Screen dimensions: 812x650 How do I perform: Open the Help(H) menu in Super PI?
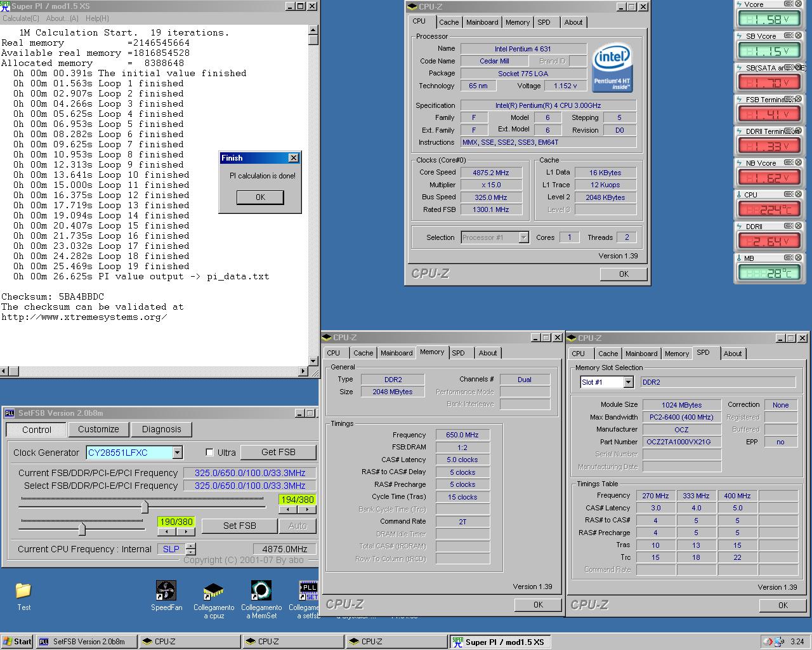click(97, 18)
